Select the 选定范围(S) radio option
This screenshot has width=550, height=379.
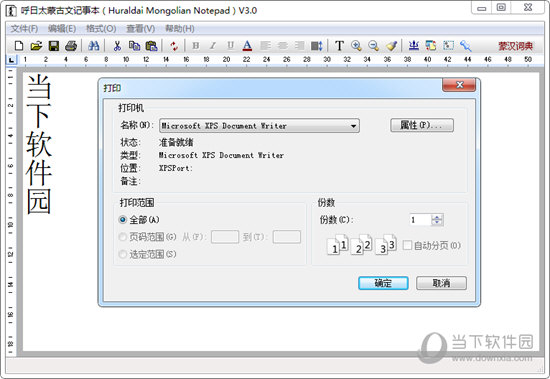(x=122, y=254)
